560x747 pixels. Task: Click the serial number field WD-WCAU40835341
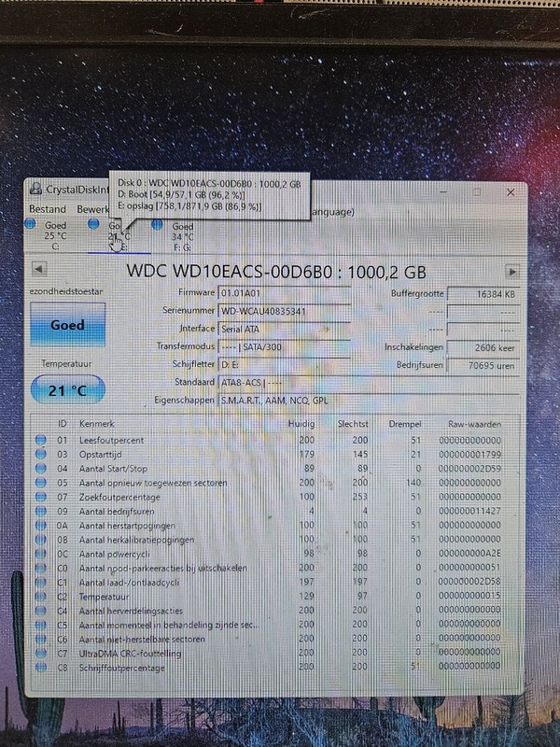284,311
